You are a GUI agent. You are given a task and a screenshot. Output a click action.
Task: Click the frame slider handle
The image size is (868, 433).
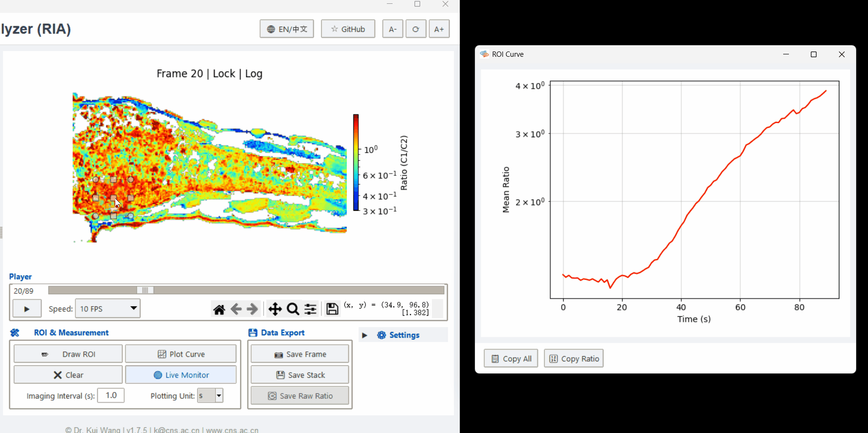pos(145,290)
